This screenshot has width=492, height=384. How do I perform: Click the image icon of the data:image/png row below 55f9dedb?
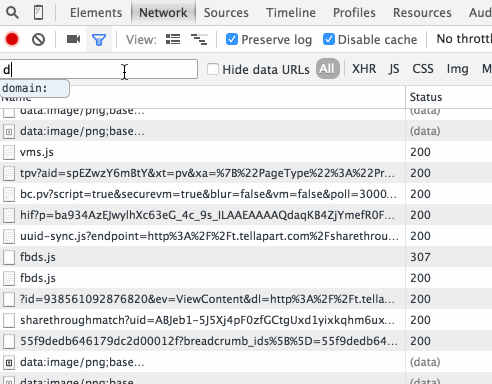point(9,362)
